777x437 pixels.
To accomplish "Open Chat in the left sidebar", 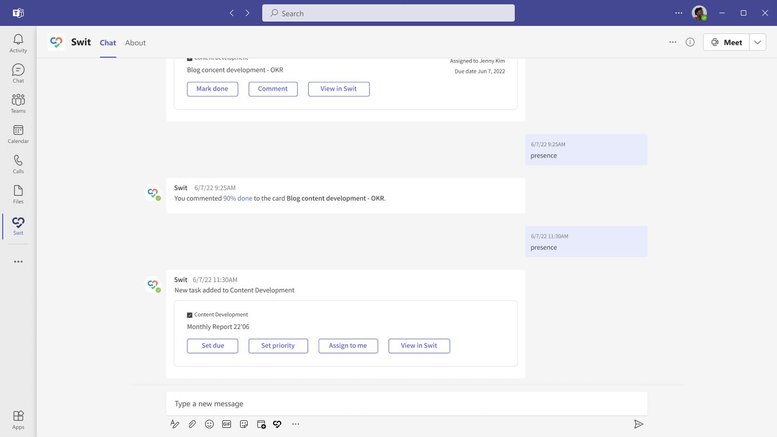I will 18,73.
